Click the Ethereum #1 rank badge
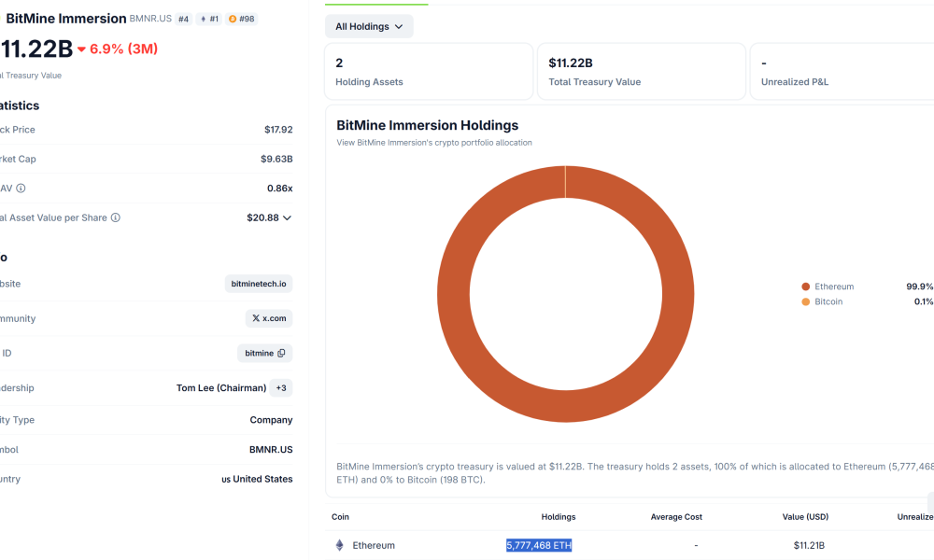 tap(209, 19)
